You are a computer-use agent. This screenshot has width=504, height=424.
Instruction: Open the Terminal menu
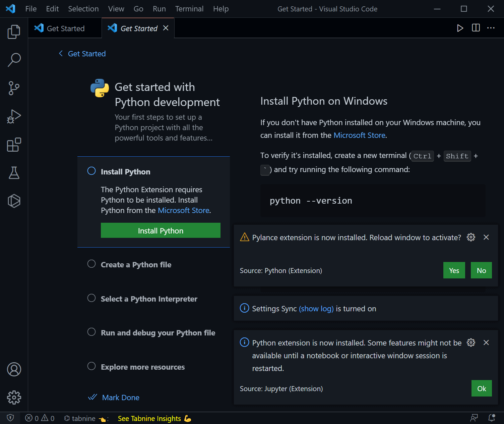(x=189, y=9)
